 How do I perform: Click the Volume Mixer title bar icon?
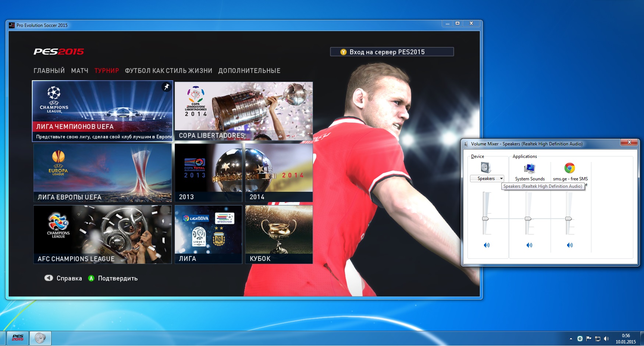[x=466, y=144]
